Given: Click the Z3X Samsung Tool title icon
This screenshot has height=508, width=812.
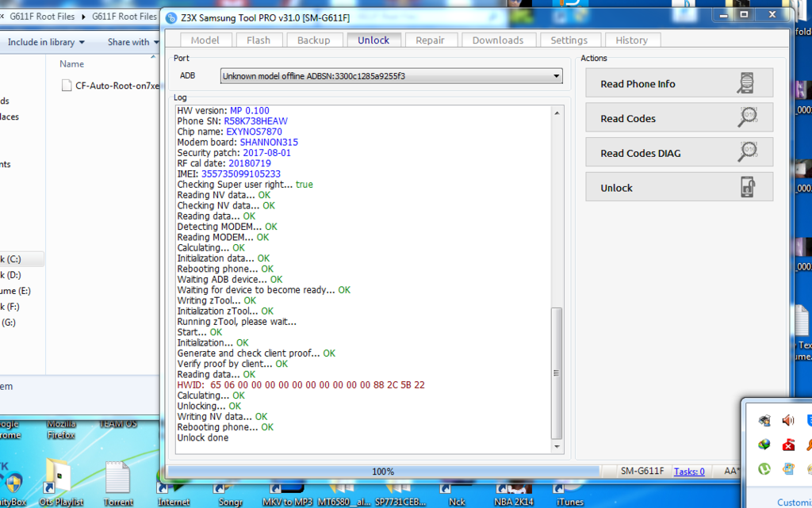Looking at the screenshot, I should 171,18.
